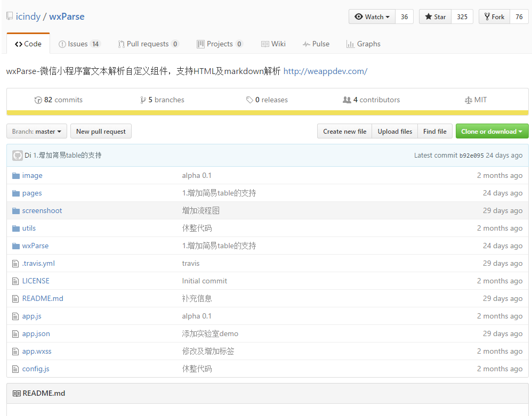Screen dimensions: 532x416
Task: Click the book icon in README.md header
Action: [17, 393]
